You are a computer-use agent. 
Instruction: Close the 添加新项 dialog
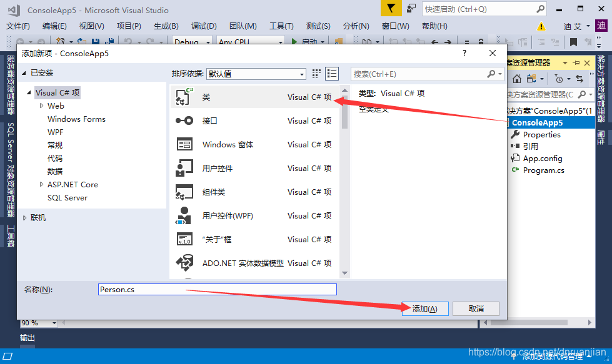(493, 54)
